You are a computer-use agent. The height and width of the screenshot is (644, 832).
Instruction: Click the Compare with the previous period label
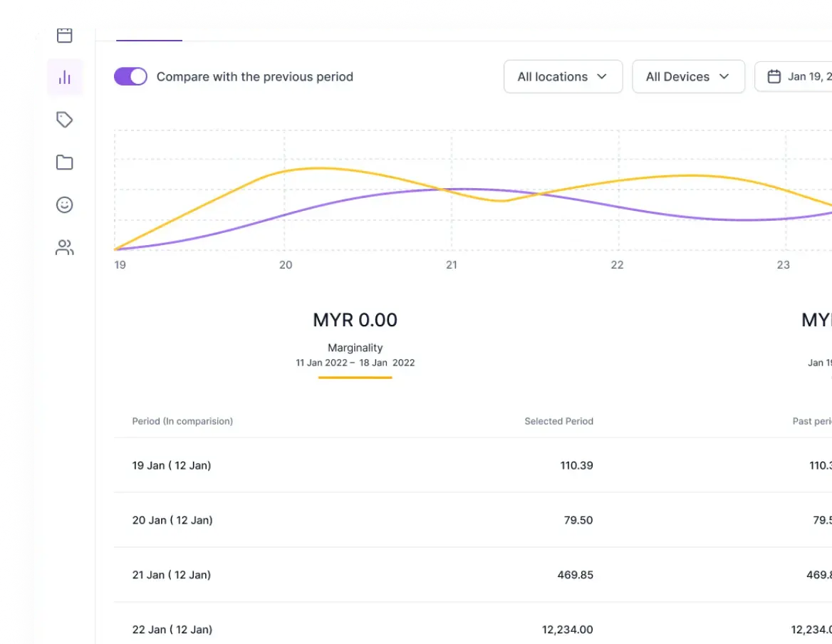coord(254,77)
